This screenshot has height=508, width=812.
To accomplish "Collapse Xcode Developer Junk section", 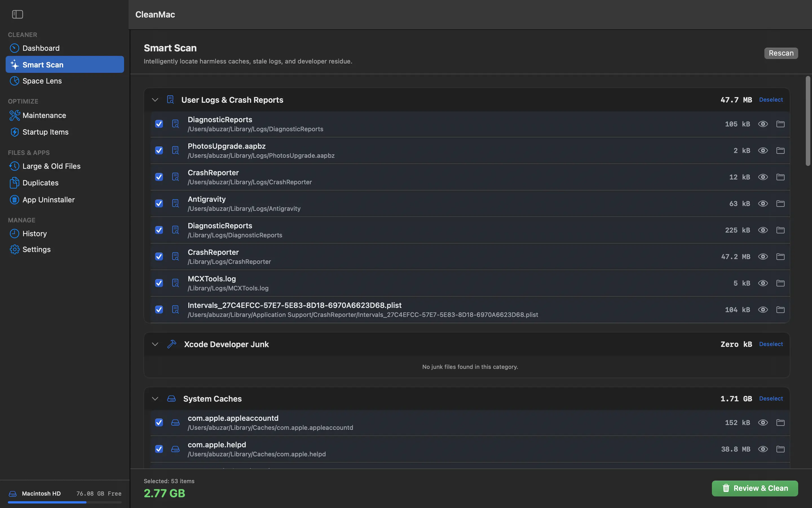I will (x=155, y=344).
